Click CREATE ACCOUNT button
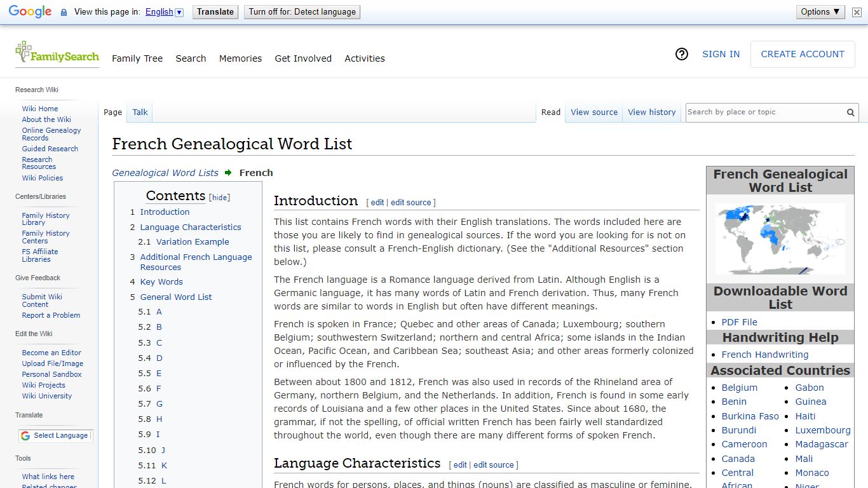This screenshot has width=868, height=488. pos(803,54)
